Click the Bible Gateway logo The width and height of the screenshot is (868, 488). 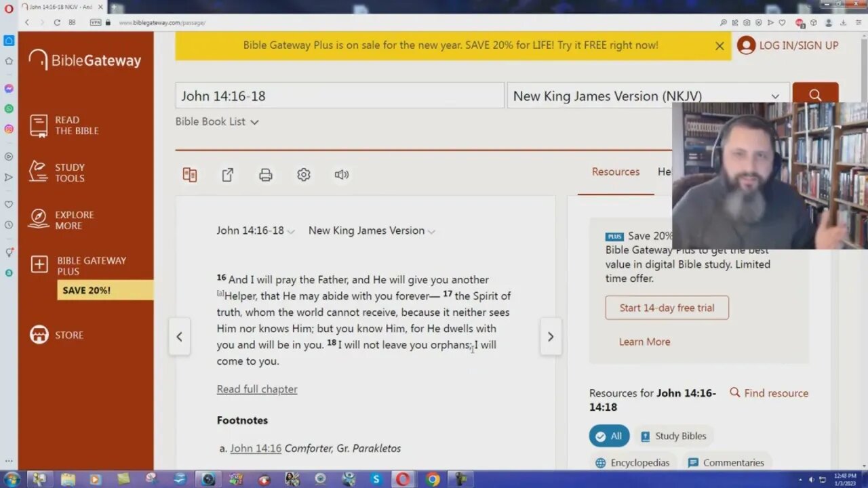tap(85, 60)
